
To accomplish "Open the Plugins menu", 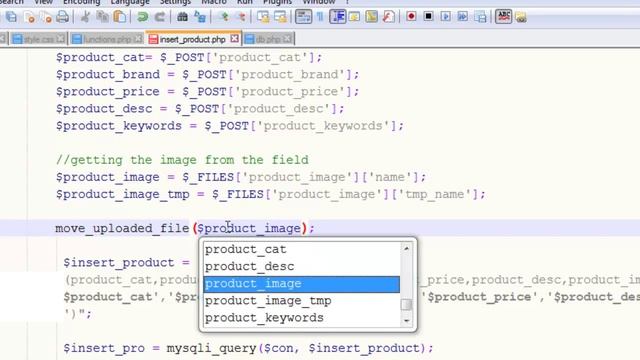I will click(278, 2).
